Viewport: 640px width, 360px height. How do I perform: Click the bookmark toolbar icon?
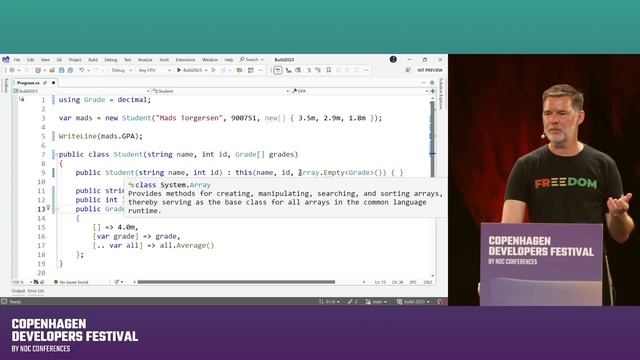[329, 70]
